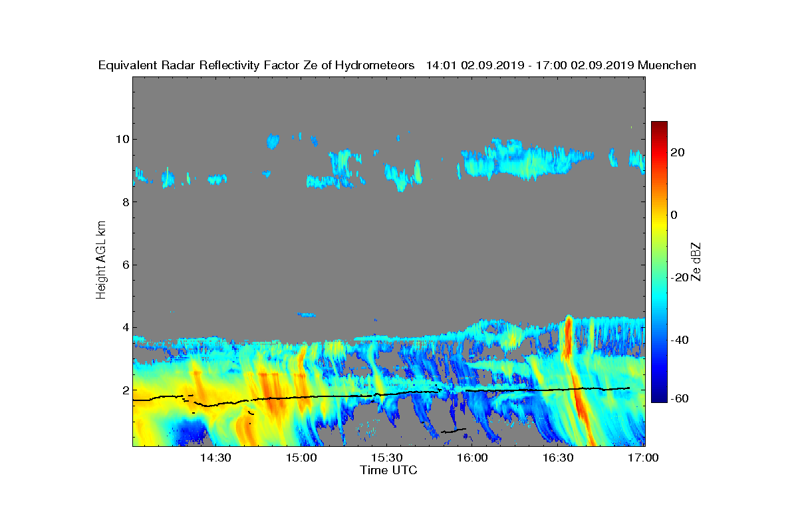Click the x-axis tick label '17:00'
798x532 pixels.
[644, 458]
